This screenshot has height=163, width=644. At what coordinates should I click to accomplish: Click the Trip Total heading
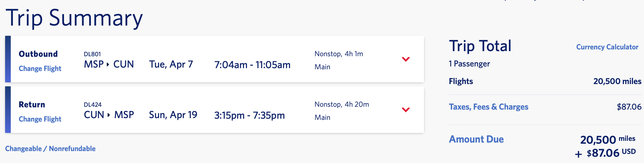[480, 46]
